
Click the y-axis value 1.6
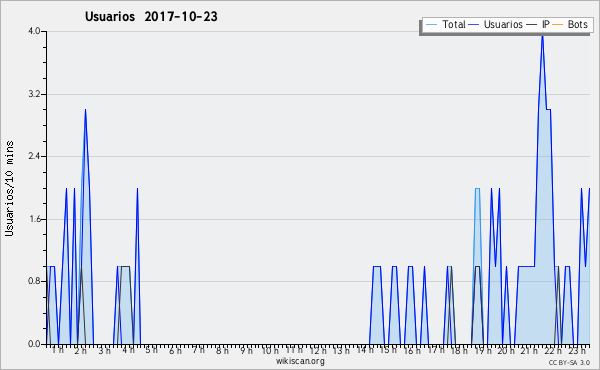tap(34, 219)
